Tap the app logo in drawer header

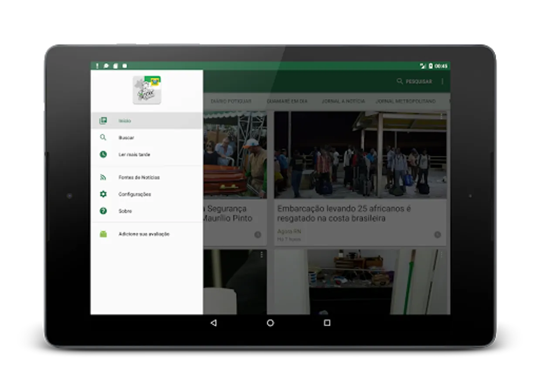pos(147,90)
